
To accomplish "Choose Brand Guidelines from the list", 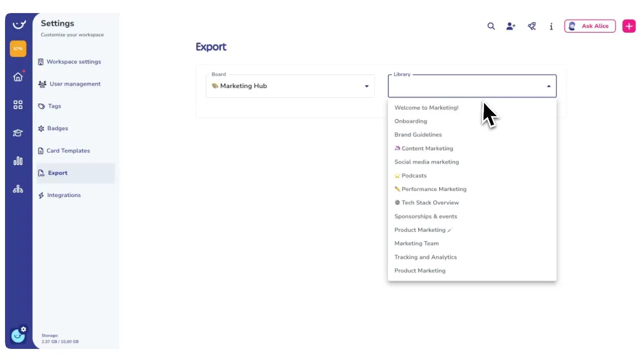I will [x=472, y=135].
